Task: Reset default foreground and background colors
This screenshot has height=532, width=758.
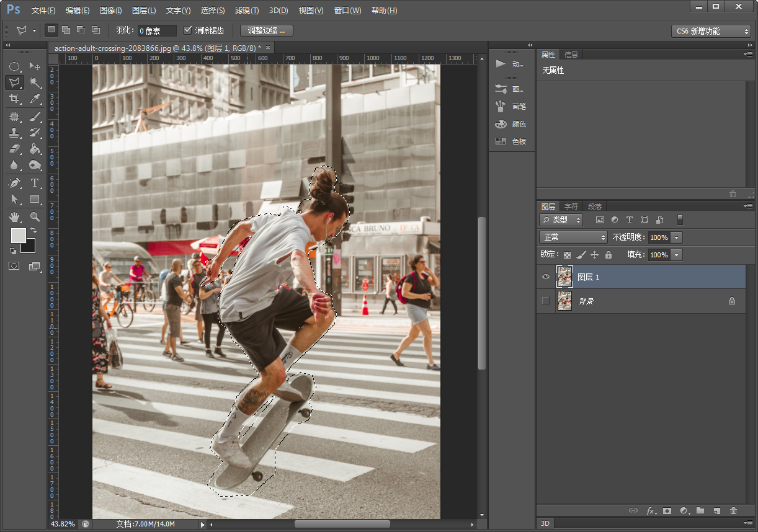Action: [x=13, y=250]
